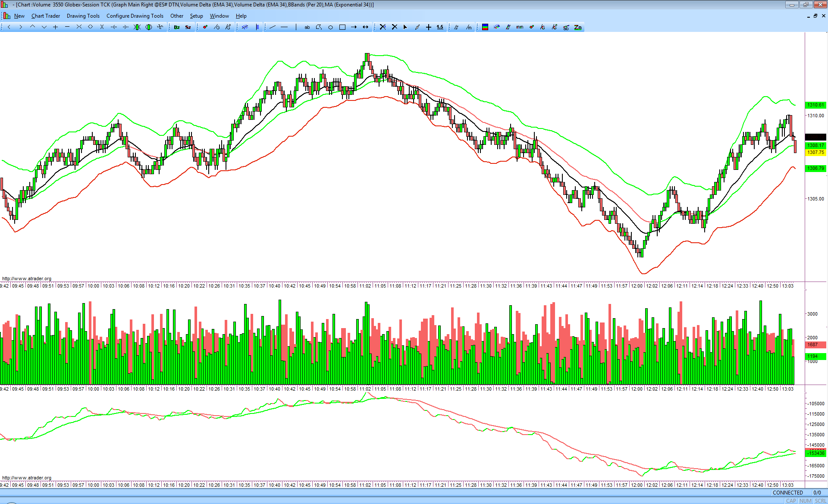The height and width of the screenshot is (504, 828).
Task: Select the black arrow pointer tool
Action: point(405,27)
